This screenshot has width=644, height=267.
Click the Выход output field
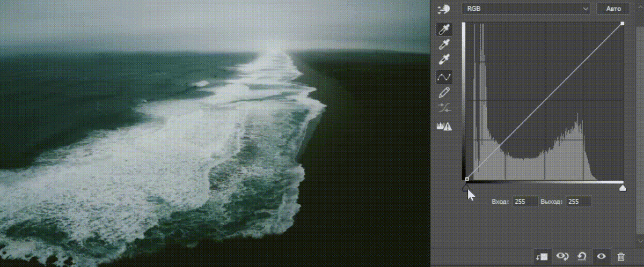pos(579,202)
